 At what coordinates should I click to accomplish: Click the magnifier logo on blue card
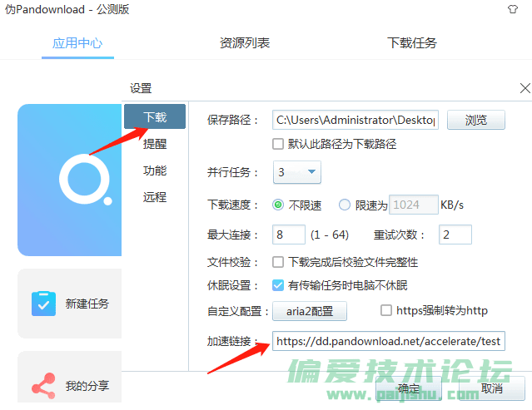85,179
